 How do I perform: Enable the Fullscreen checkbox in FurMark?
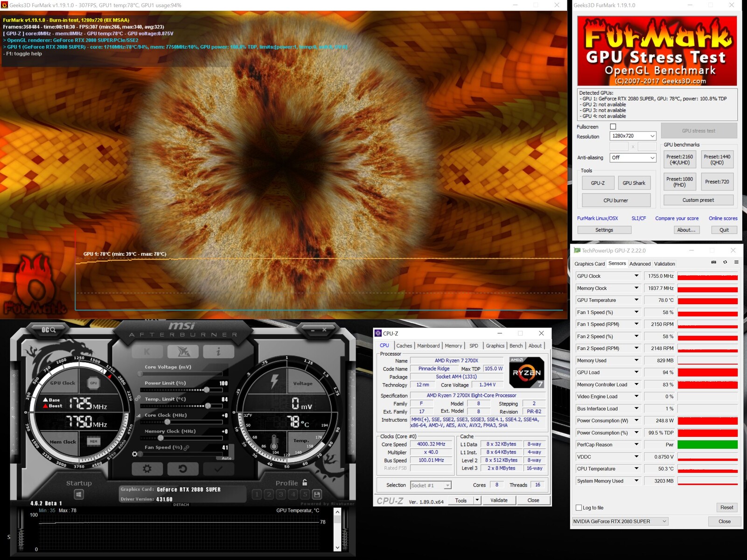613,126
